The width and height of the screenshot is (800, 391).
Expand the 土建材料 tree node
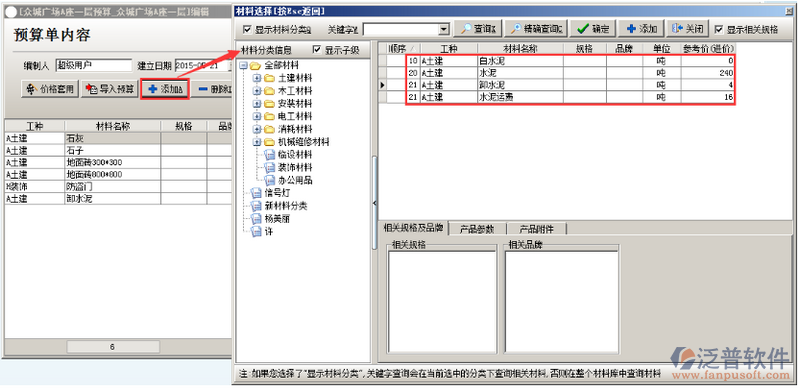click(x=257, y=78)
